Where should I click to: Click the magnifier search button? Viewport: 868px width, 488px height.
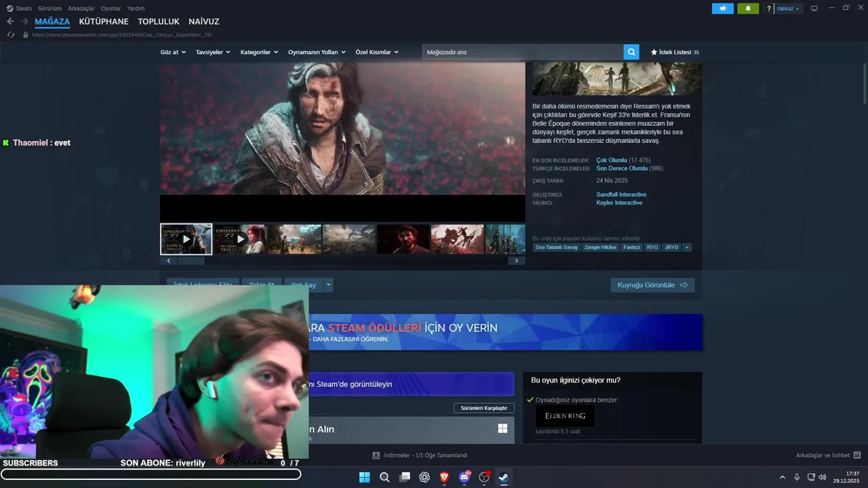click(631, 52)
